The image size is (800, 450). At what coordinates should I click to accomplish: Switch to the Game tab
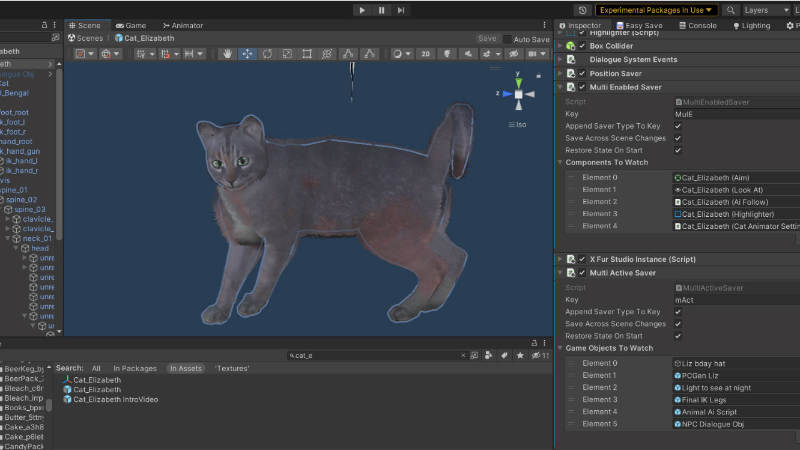pyautogui.click(x=131, y=26)
